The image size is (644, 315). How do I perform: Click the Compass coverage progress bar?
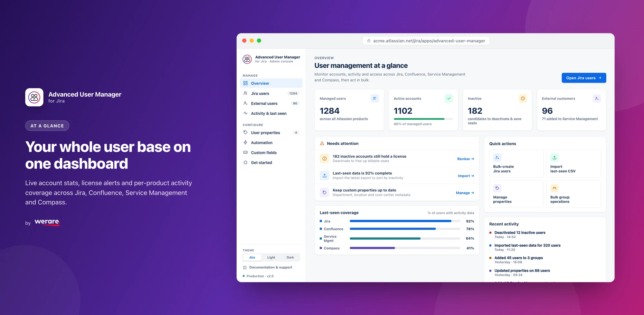pyautogui.click(x=405, y=248)
